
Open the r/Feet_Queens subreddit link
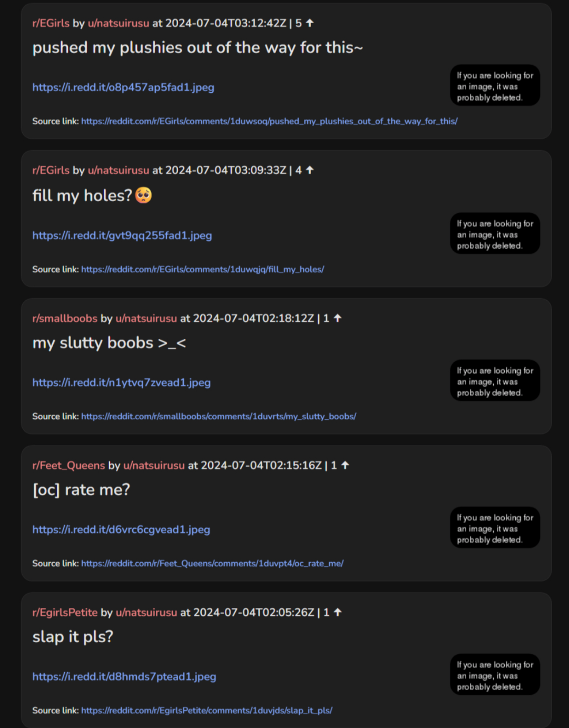click(68, 465)
